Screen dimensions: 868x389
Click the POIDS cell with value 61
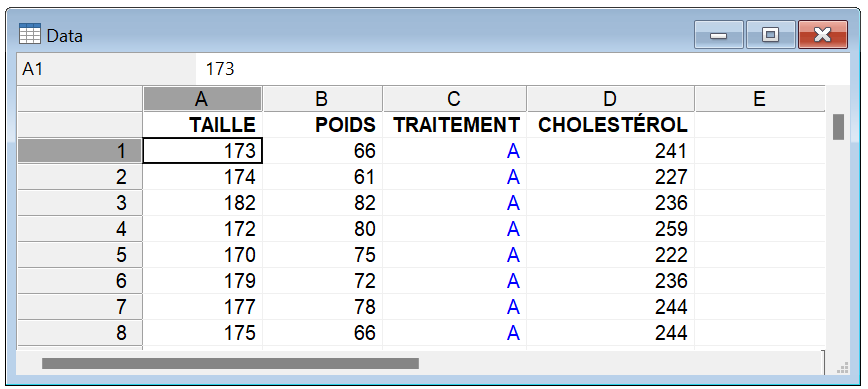[x=322, y=177]
